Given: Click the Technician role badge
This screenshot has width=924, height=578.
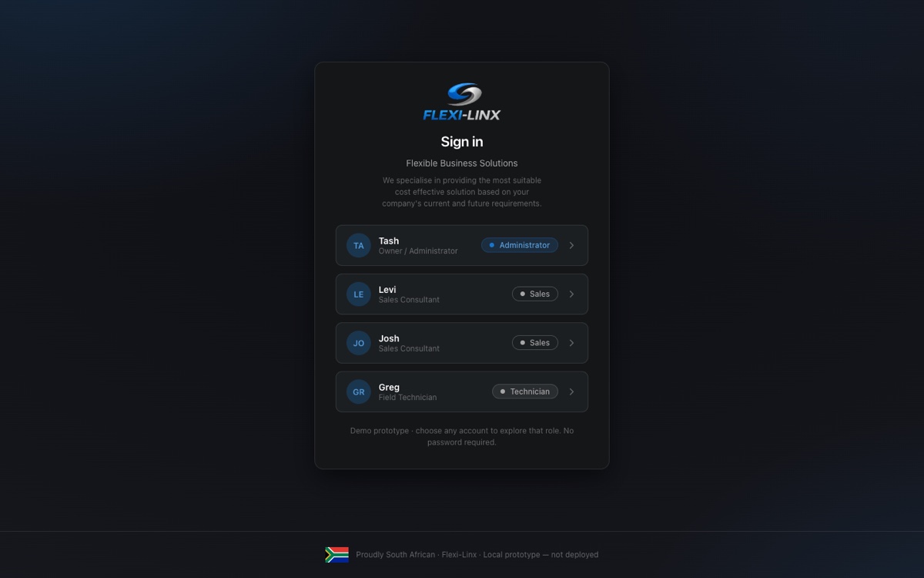Looking at the screenshot, I should click(x=525, y=391).
